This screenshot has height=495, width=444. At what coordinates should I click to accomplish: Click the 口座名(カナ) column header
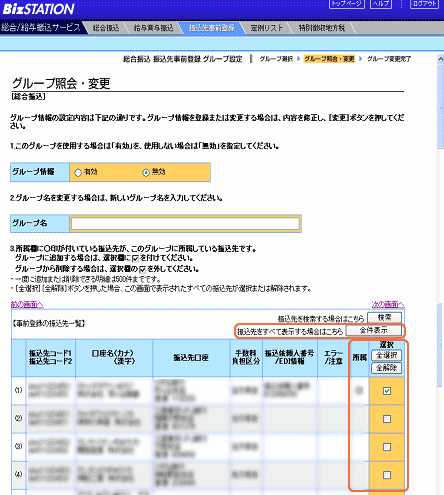pyautogui.click(x=114, y=357)
